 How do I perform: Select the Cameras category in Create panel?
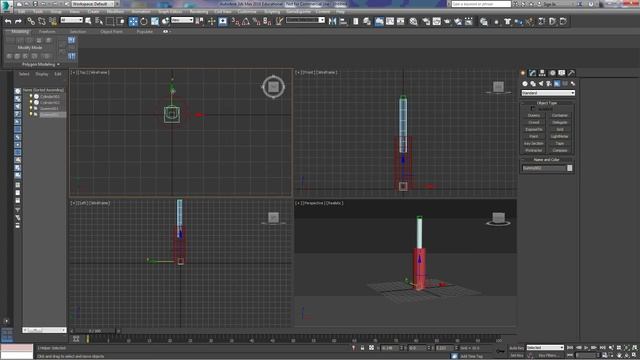click(x=549, y=83)
